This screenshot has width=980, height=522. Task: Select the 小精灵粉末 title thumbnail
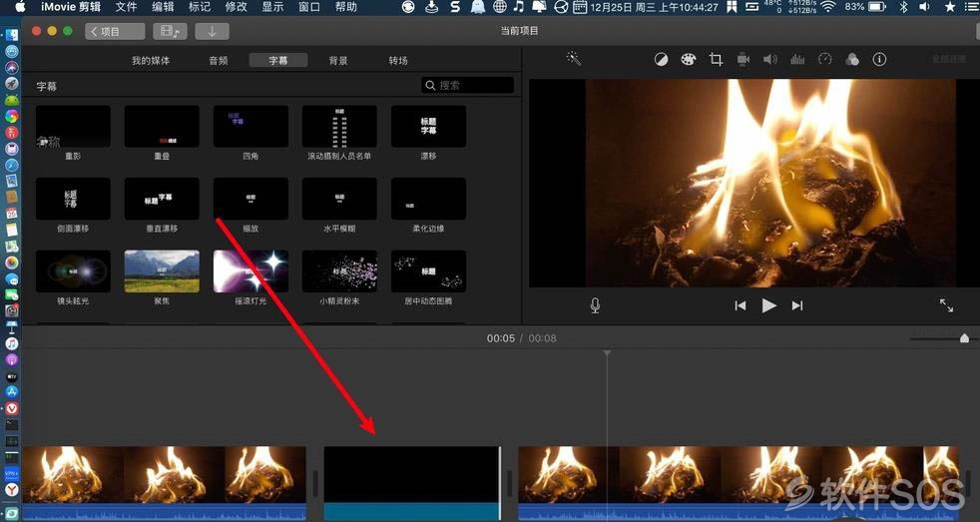tap(339, 271)
